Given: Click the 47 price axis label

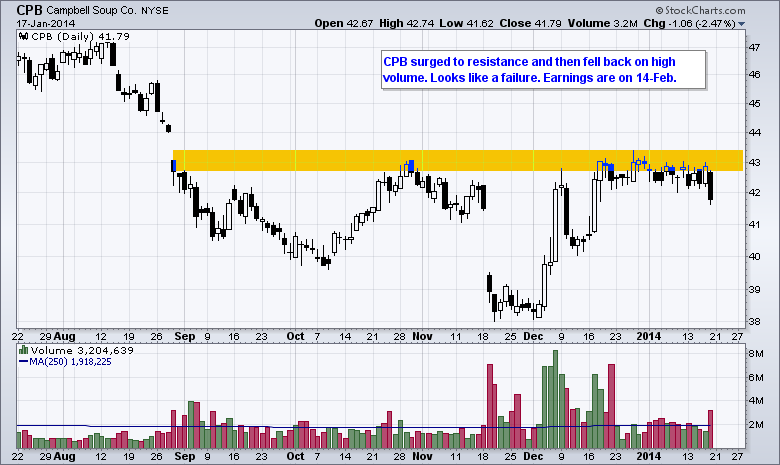Looking at the screenshot, I should tap(754, 47).
